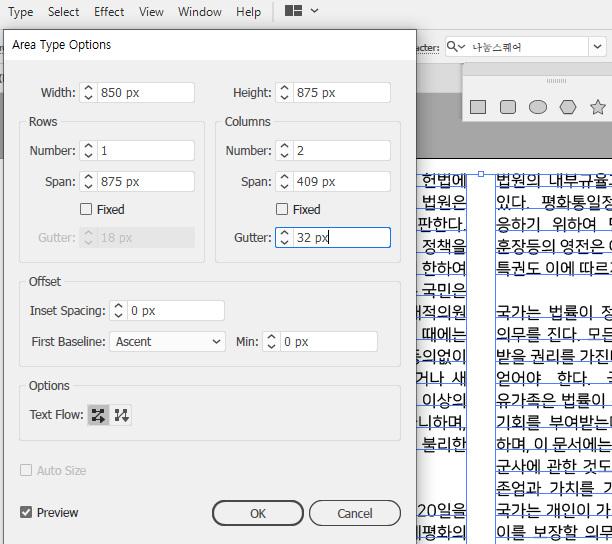The height and width of the screenshot is (544, 612).
Task: Click the Rows Span stepper
Action: pos(89,181)
